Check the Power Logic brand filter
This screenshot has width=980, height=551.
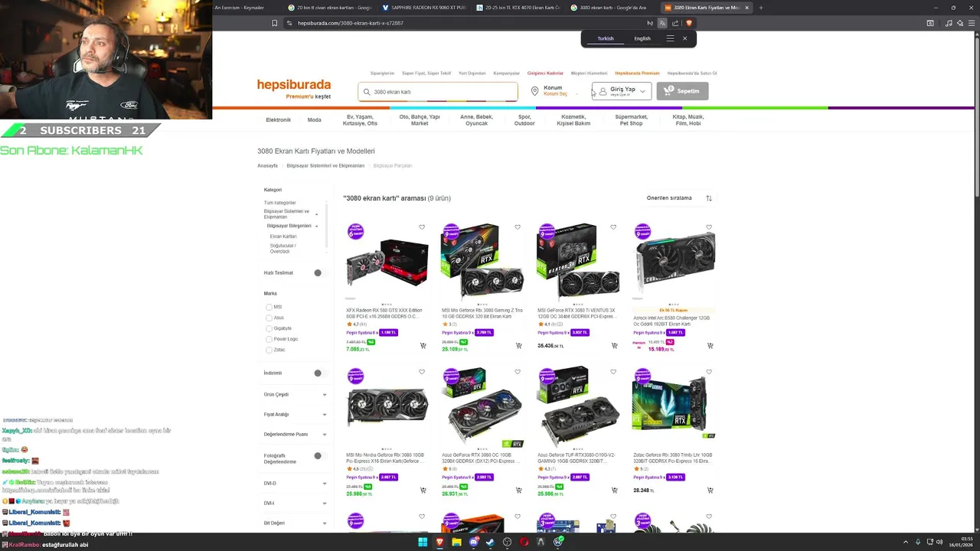269,339
